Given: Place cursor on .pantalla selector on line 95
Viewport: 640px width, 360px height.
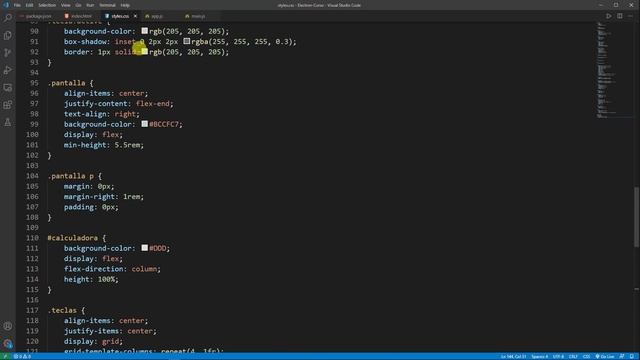Looking at the screenshot, I should pos(67,83).
